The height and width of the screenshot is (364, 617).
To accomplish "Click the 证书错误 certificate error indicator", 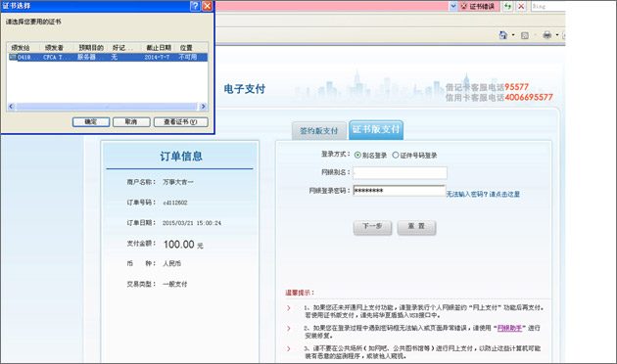I will point(478,6).
